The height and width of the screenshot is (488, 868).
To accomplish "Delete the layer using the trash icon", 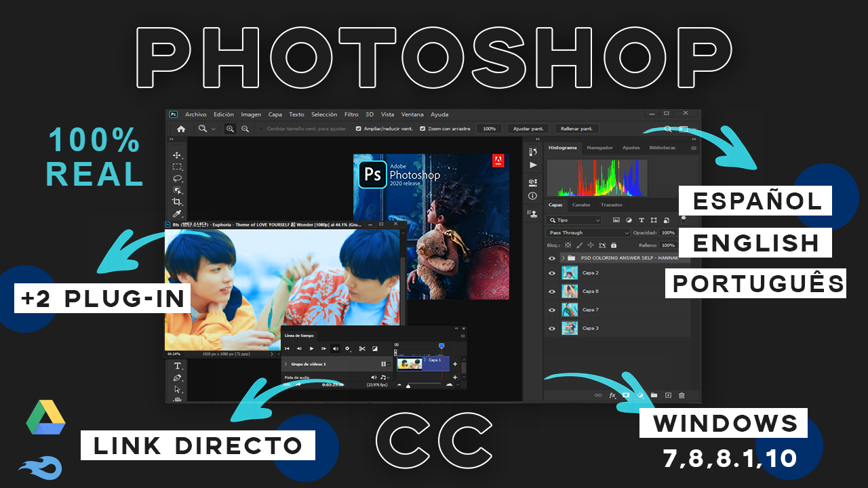I will (681, 394).
